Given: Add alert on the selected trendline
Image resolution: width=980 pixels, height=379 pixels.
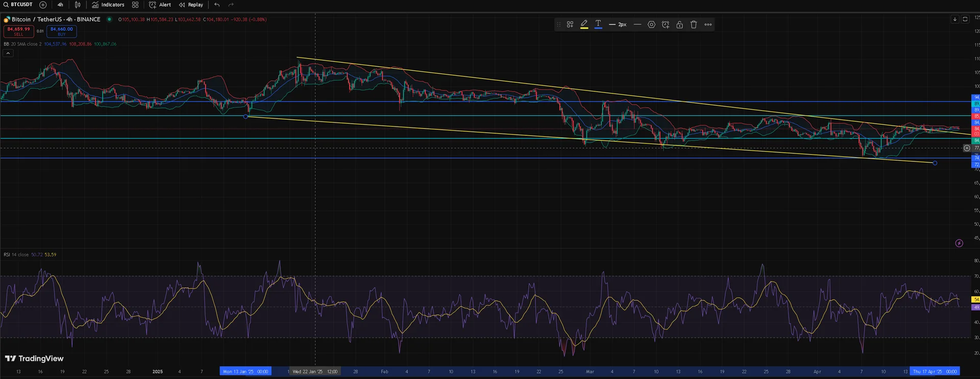Looking at the screenshot, I should [x=666, y=25].
